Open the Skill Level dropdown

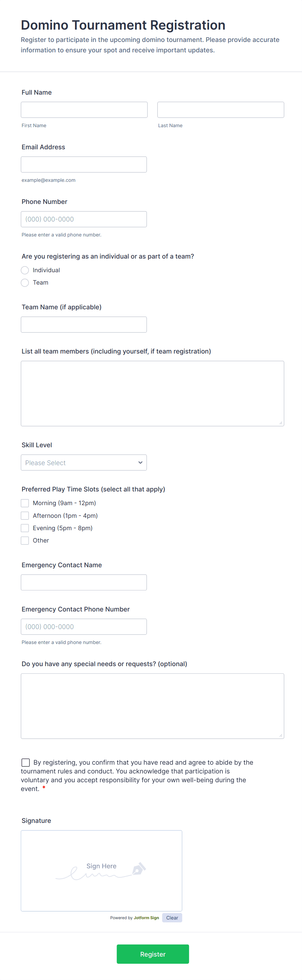click(83, 462)
